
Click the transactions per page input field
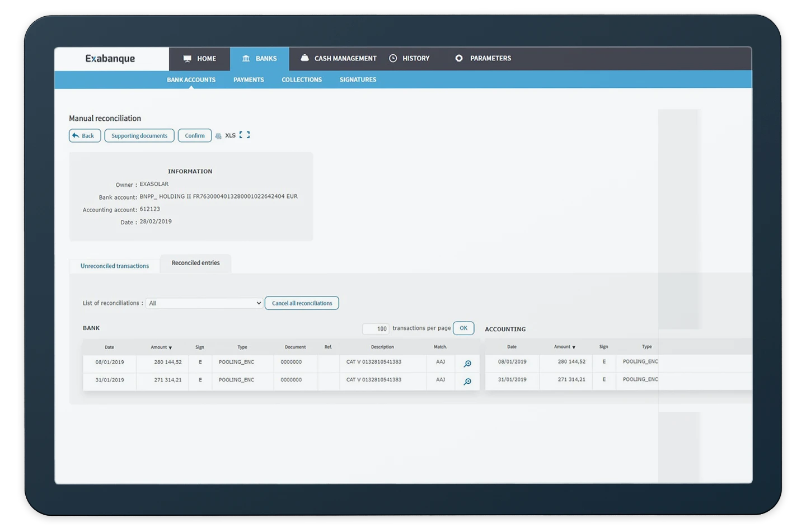[376, 329]
